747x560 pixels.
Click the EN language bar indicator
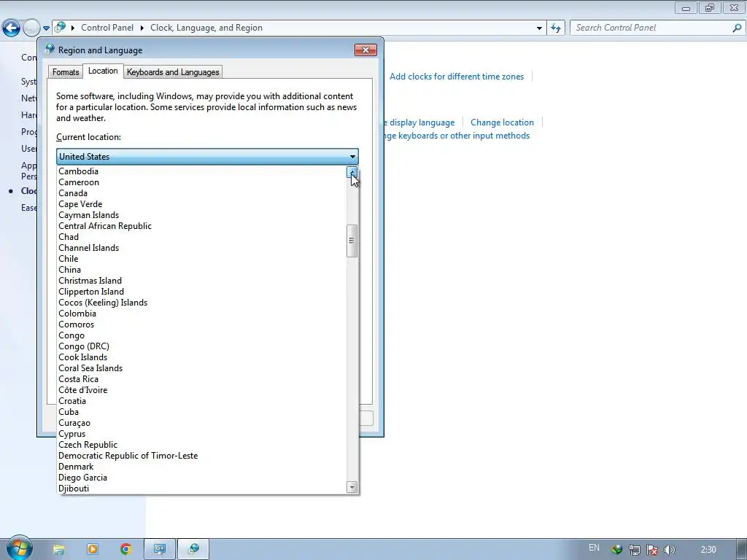point(594,548)
